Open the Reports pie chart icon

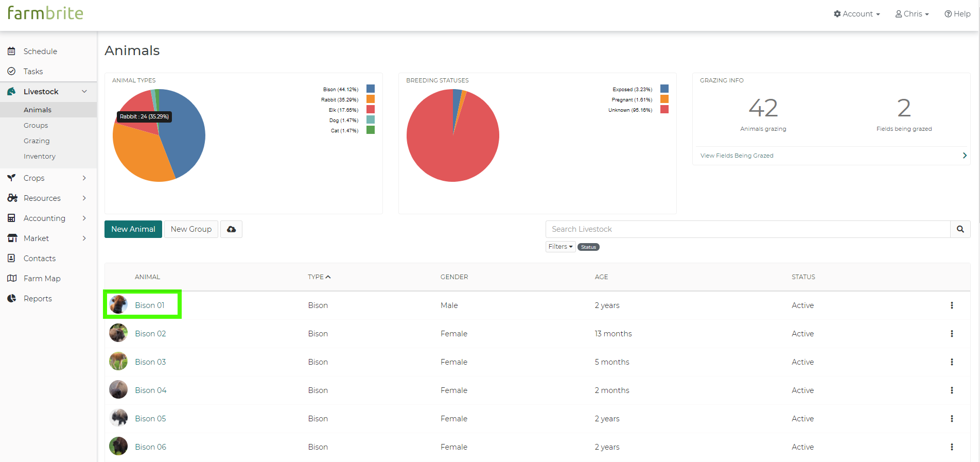(12, 298)
